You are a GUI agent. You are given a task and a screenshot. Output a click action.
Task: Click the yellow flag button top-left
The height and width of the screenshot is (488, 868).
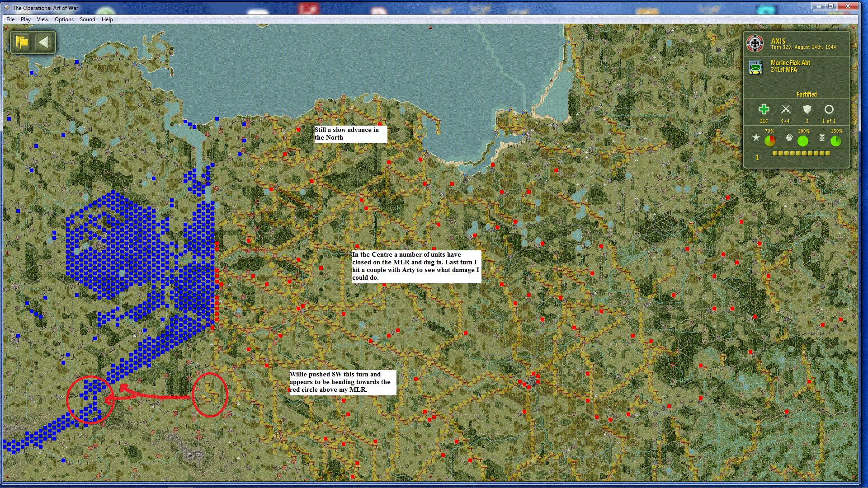point(22,42)
